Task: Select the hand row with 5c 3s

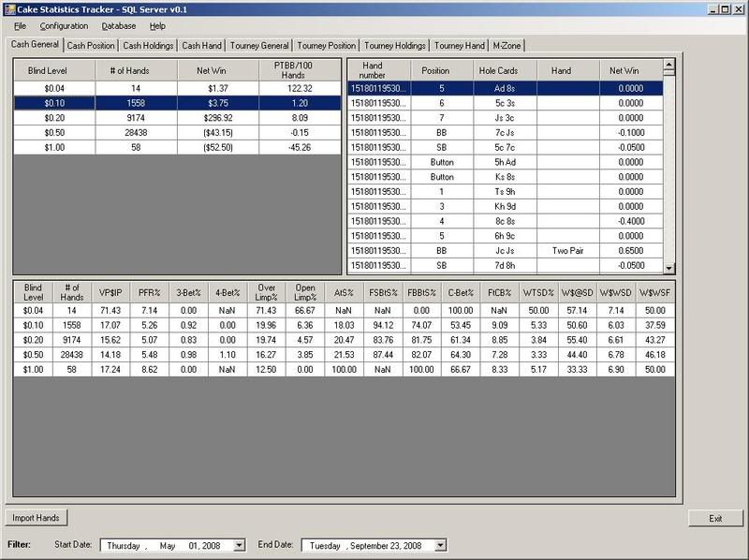Action: (506, 103)
